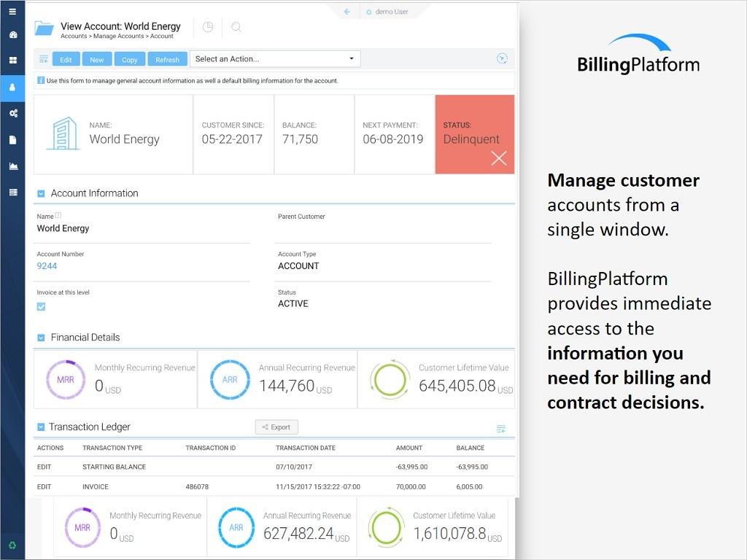The height and width of the screenshot is (560, 747).
Task: Click the MRR ring icon in Financial Details
Action: point(66,379)
